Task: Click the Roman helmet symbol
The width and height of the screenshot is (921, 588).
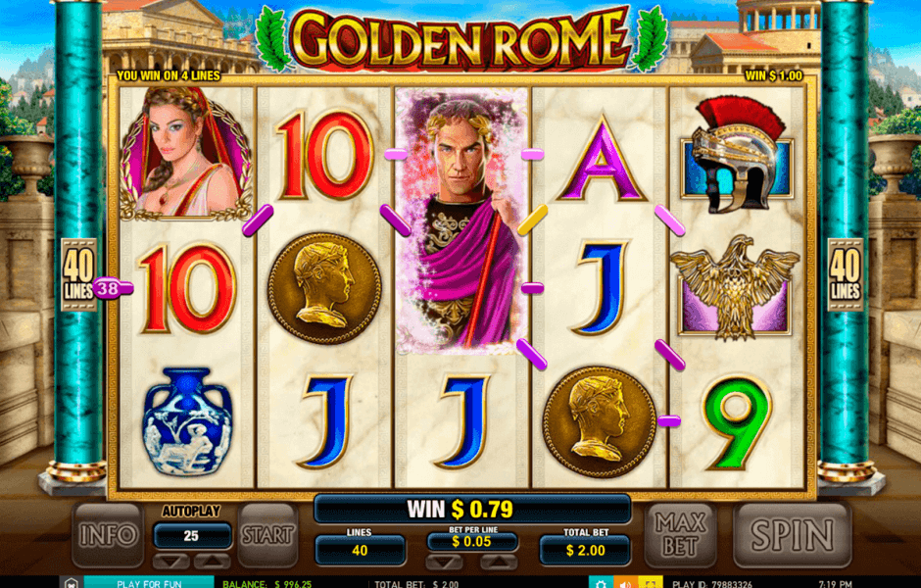Action: (x=737, y=155)
